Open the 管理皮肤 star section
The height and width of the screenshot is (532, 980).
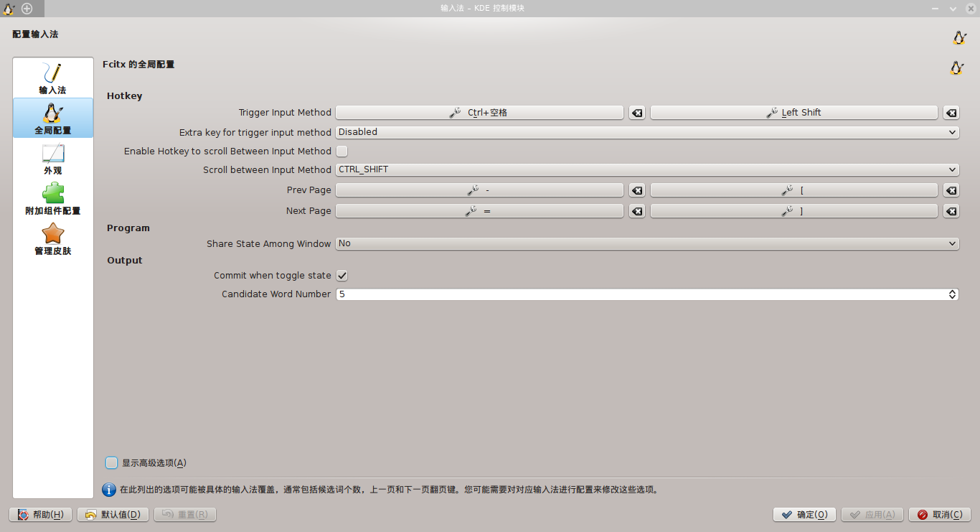point(53,239)
